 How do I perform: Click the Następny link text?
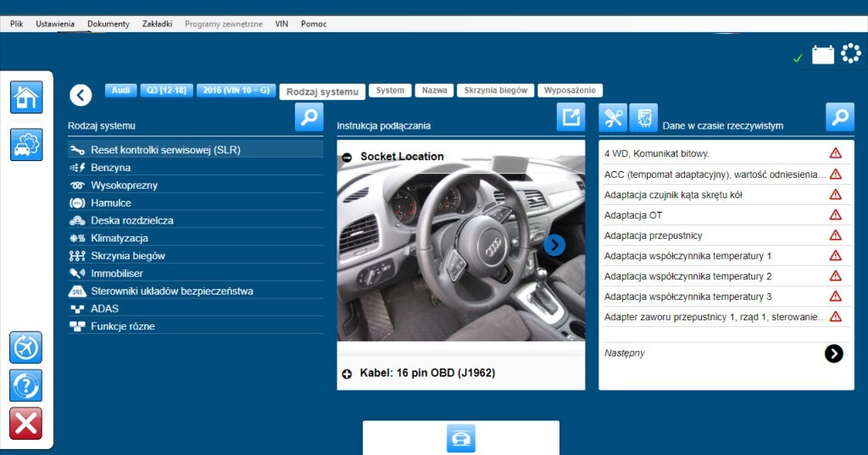[x=625, y=353]
